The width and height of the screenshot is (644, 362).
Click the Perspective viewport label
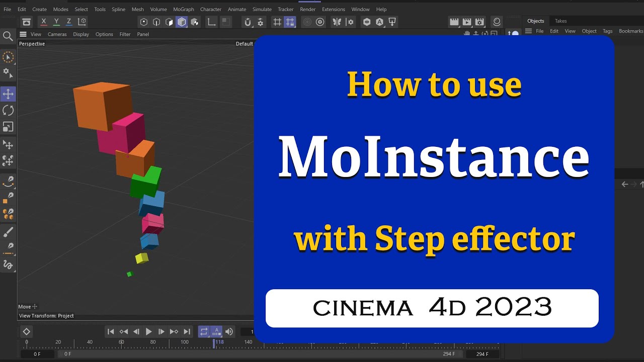point(32,44)
